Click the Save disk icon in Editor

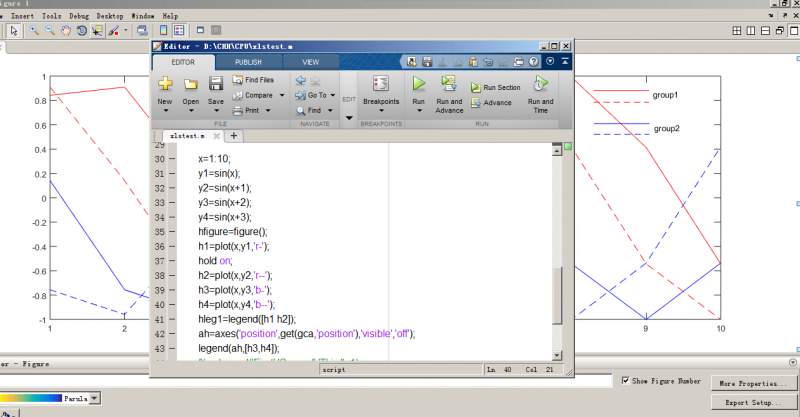(x=216, y=84)
